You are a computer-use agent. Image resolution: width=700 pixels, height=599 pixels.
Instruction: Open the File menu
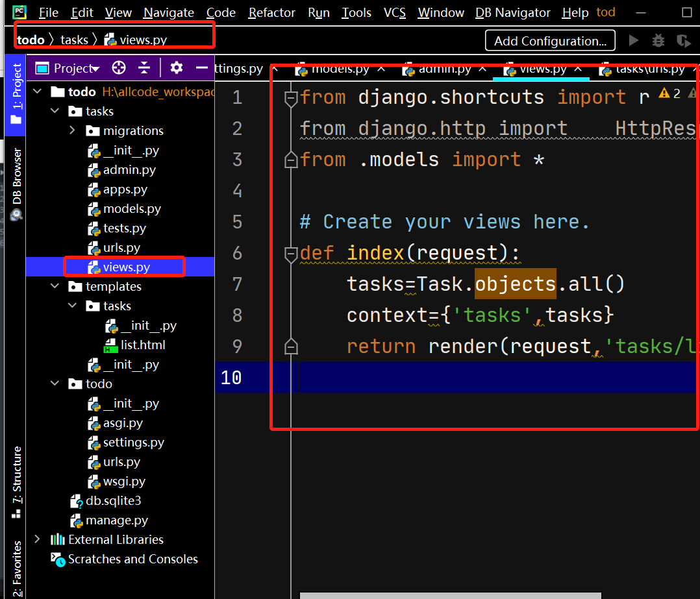48,12
